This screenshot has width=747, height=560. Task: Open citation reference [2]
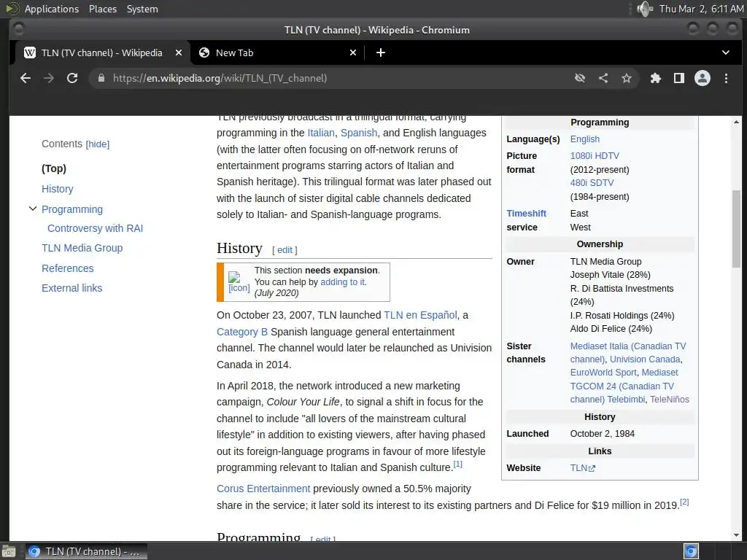(x=684, y=502)
